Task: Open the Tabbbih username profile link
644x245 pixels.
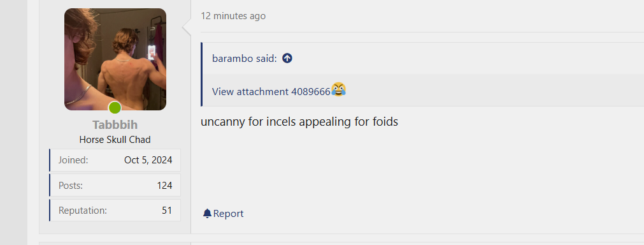Action: [115, 124]
